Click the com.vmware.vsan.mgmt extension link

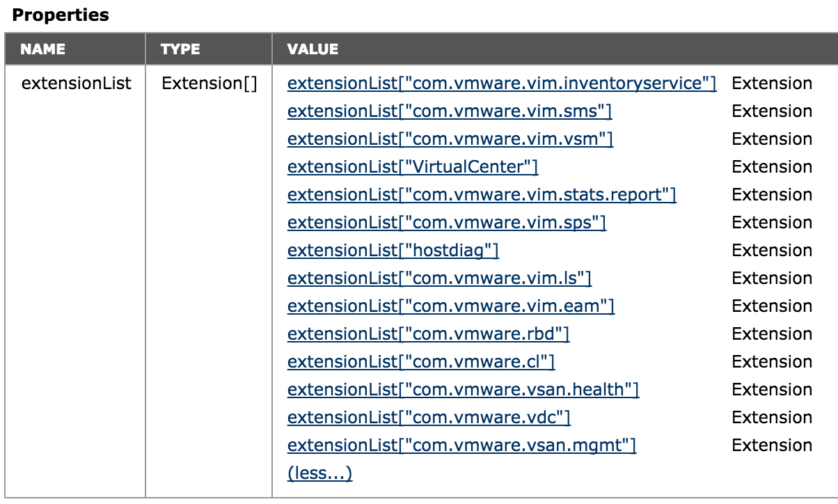tap(461, 446)
